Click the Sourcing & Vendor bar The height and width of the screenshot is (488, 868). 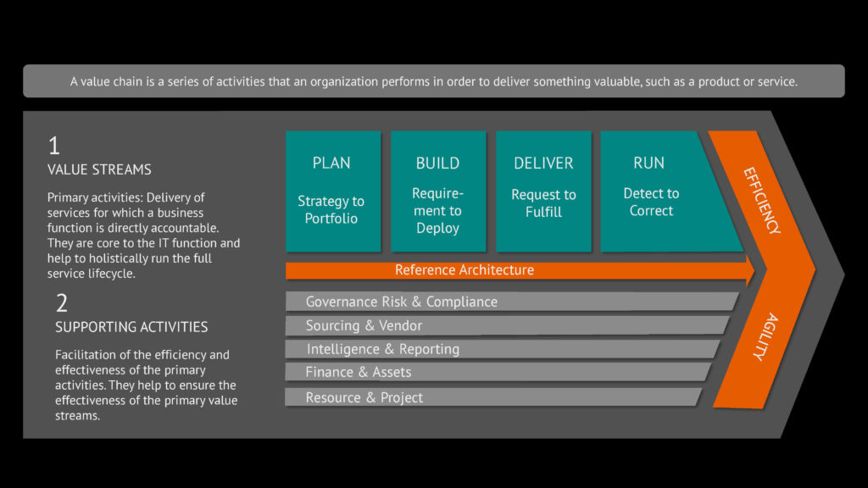[507, 325]
